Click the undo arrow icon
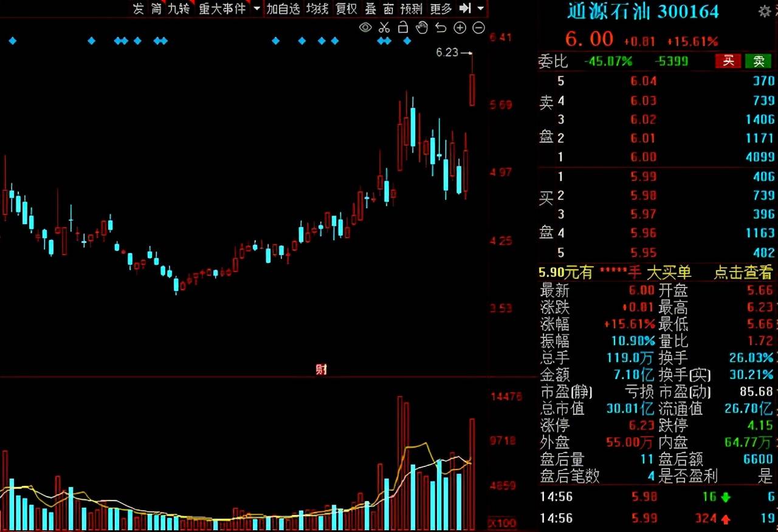The image size is (778, 532). click(x=441, y=27)
